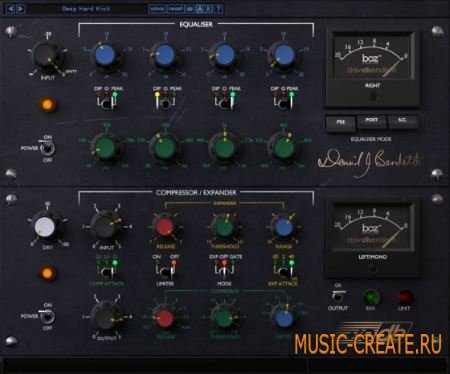Image resolution: width=450 pixels, height=374 pixels.
Task: Click the blue expander RANGE knob
Action: (x=284, y=227)
